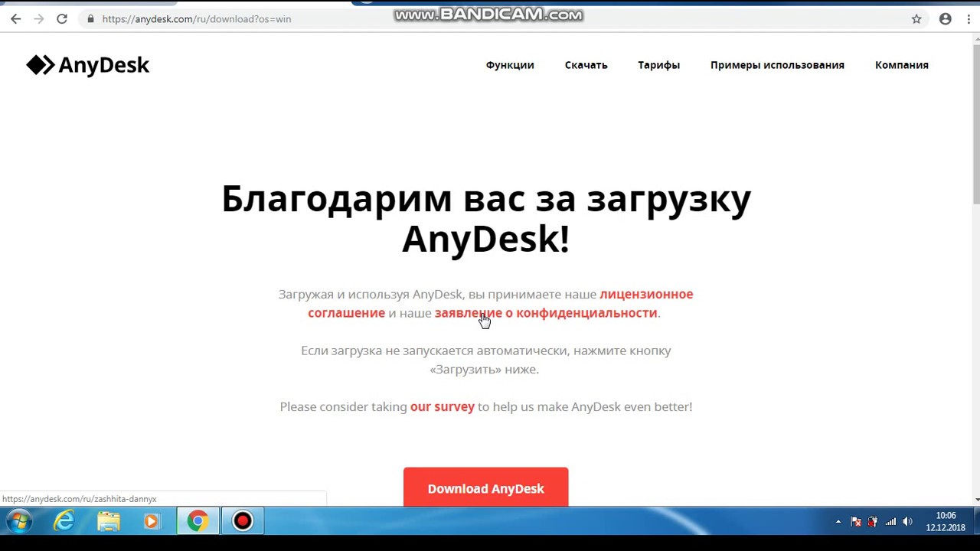The width and height of the screenshot is (980, 551).
Task: Click the address bar URL field
Action: pyautogui.click(x=490, y=19)
